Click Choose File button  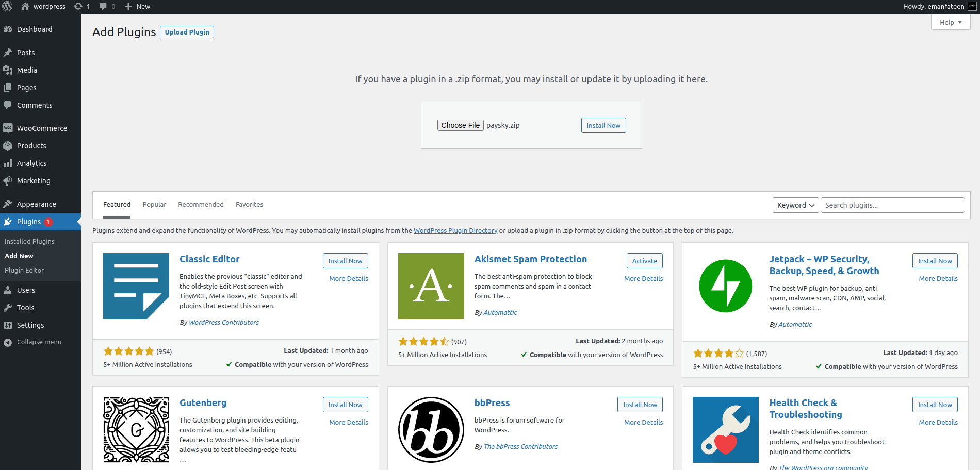[x=461, y=125]
